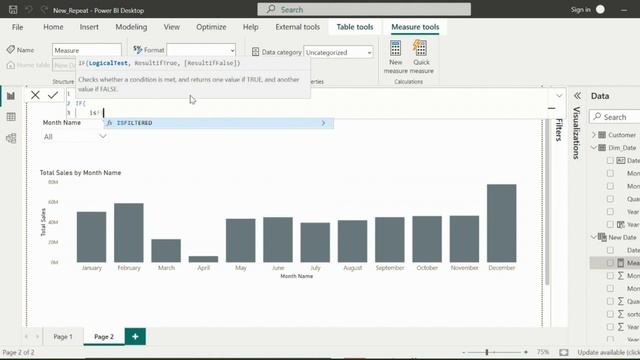Open the External tools tab
Image resolution: width=640 pixels, height=360 pixels.
pyautogui.click(x=298, y=27)
